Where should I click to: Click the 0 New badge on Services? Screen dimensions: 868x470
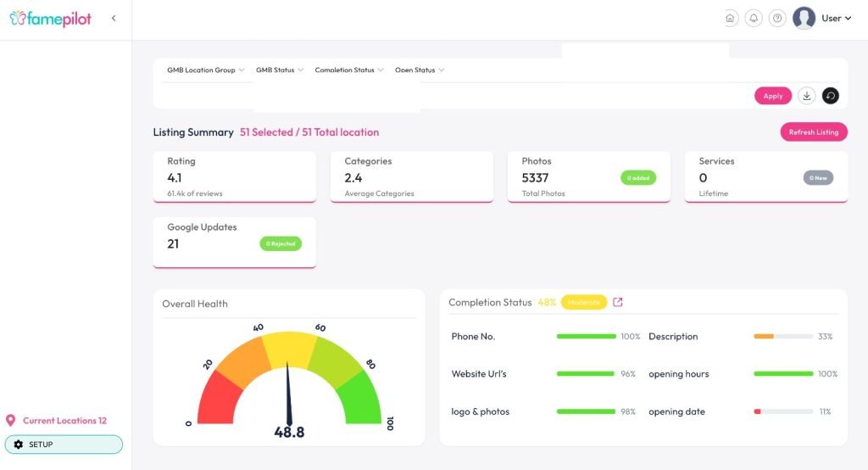pos(818,178)
